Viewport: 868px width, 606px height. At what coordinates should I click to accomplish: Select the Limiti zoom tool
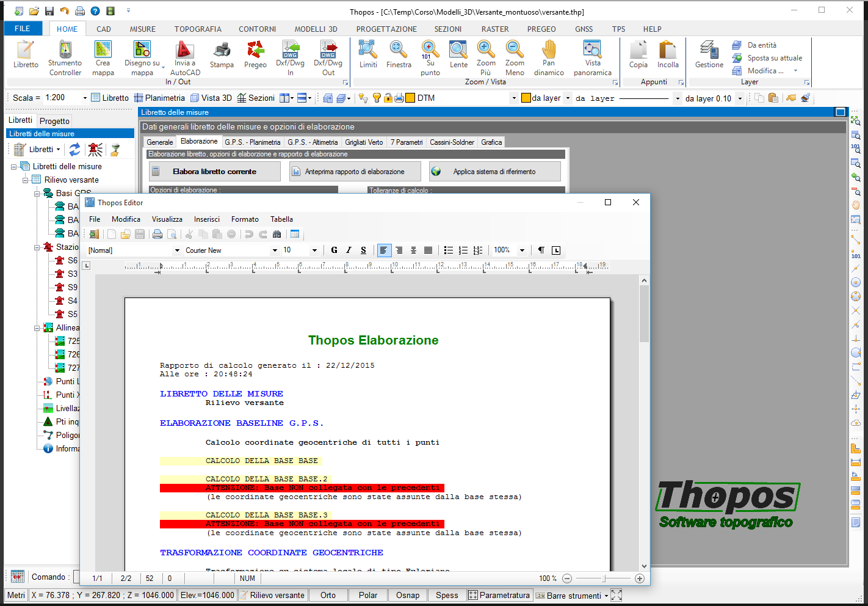point(368,54)
